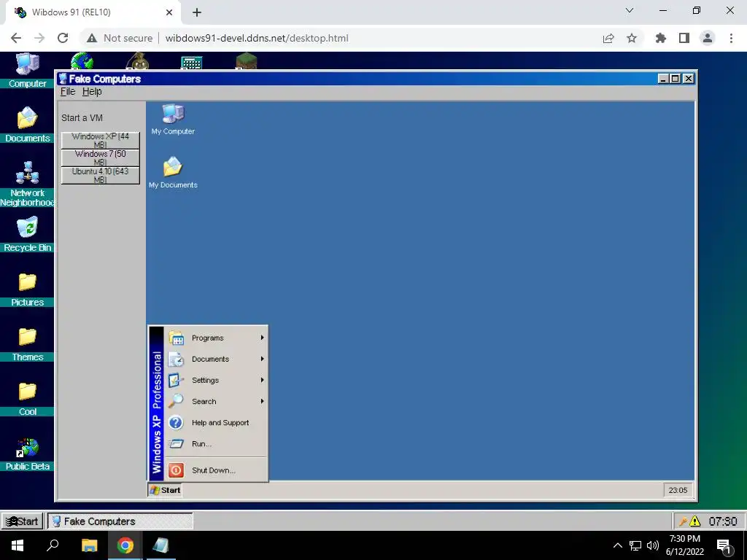
Task: Click the Not secure warning badge
Action: [x=120, y=38]
